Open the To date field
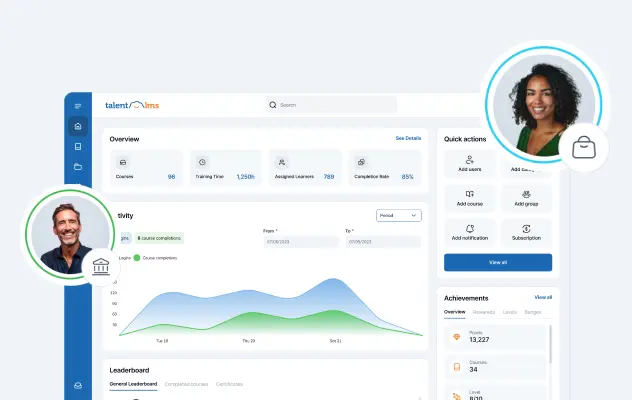 coord(383,242)
